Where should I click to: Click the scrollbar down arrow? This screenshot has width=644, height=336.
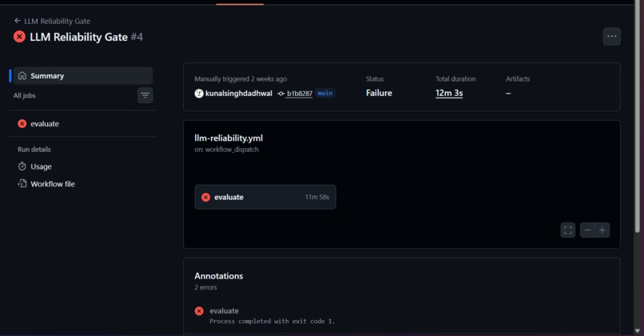click(x=637, y=330)
